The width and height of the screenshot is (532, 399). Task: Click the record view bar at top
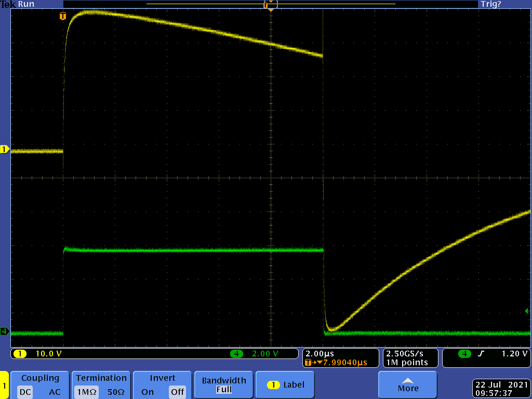pos(271,4)
